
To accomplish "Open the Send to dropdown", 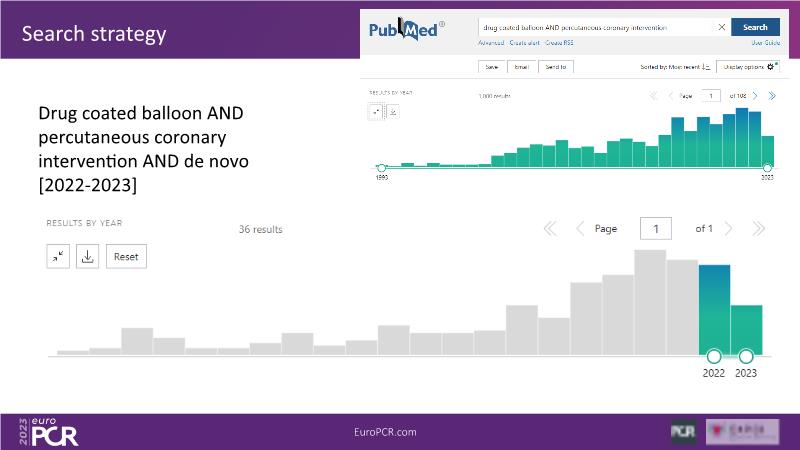I will point(556,67).
